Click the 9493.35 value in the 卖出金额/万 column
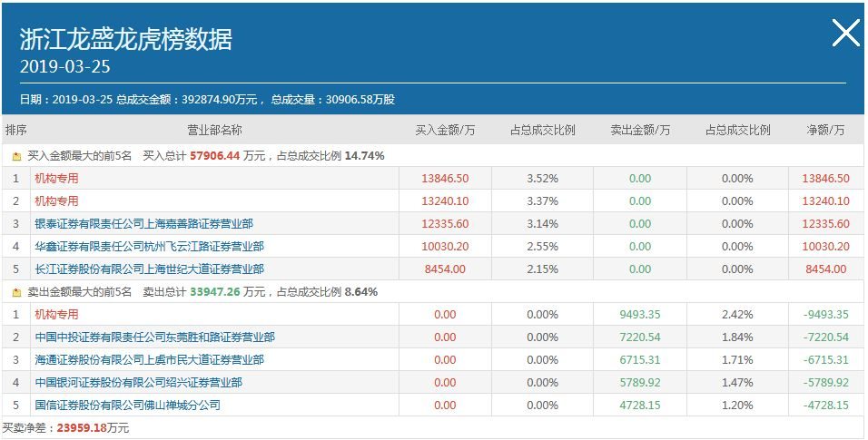Screen dimensions: 868x440 tap(640, 315)
